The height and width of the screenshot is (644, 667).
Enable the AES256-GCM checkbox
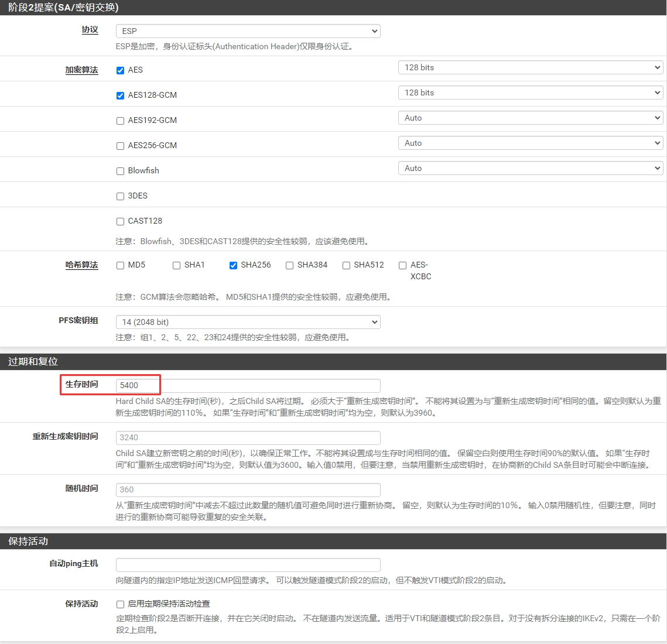(x=120, y=146)
